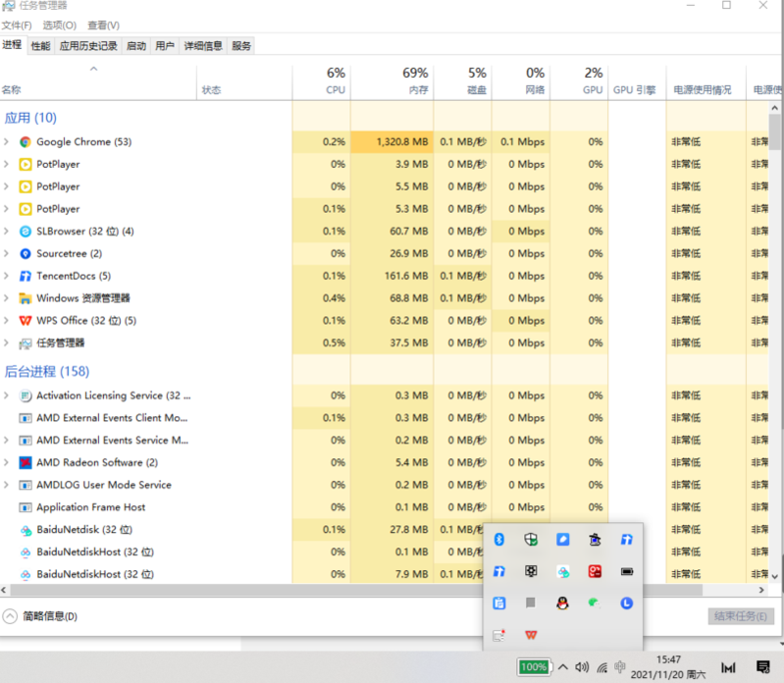Click the BaiduNetdisk tray icon
The image size is (784, 683).
tap(562, 571)
